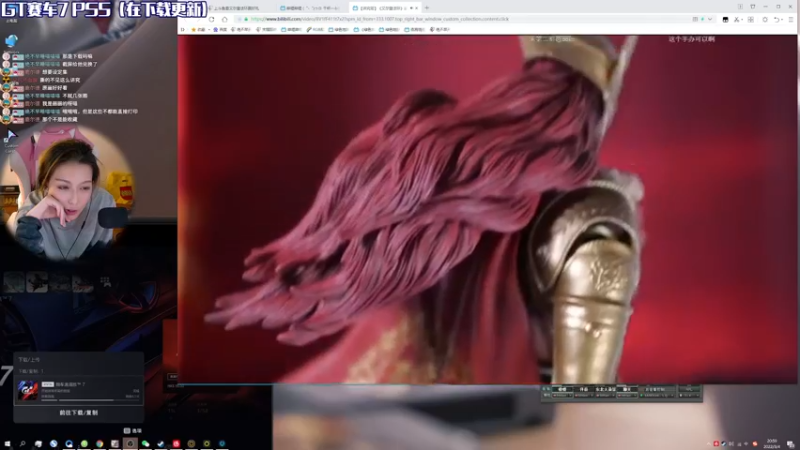Screen dimensions: 800x450
Task: Close the active bilibili video tab
Action: pyautogui.click(x=417, y=8)
